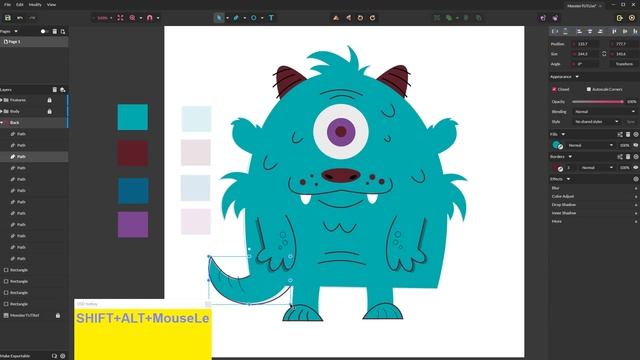Image resolution: width=640 pixels, height=360 pixels.
Task: Collapse the Effects section
Action: tap(568, 179)
